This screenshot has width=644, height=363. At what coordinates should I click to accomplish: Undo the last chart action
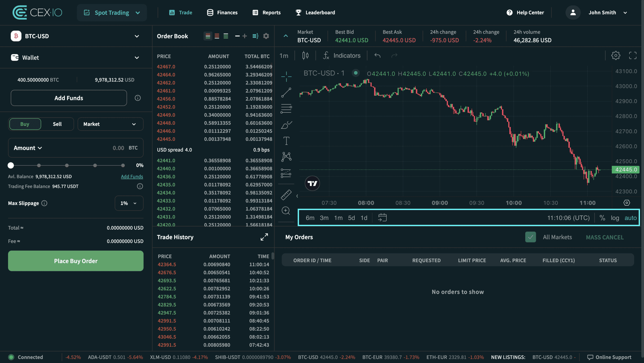(377, 56)
